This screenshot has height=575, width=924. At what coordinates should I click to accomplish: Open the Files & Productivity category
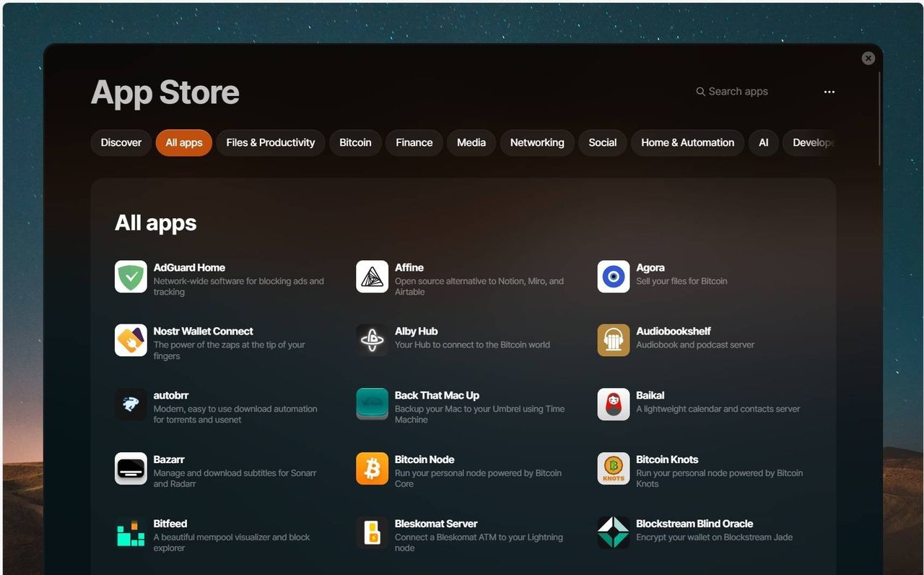(x=271, y=142)
